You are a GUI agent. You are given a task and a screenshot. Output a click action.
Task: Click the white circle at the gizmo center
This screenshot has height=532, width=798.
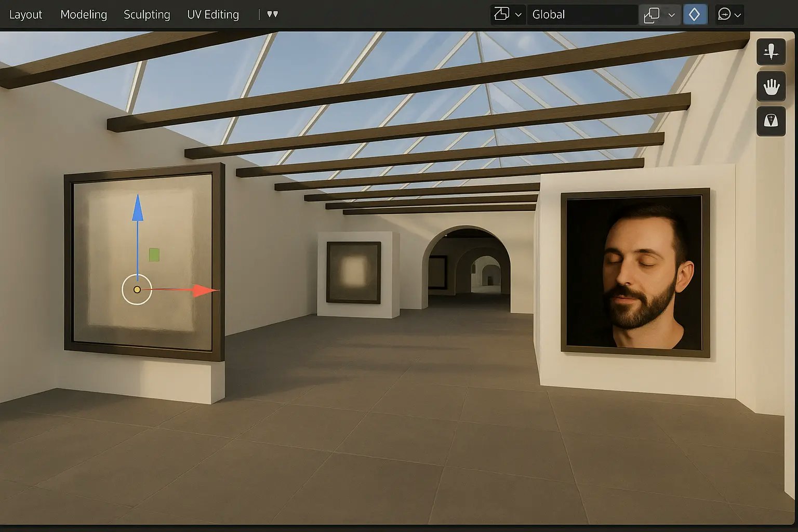click(x=137, y=290)
